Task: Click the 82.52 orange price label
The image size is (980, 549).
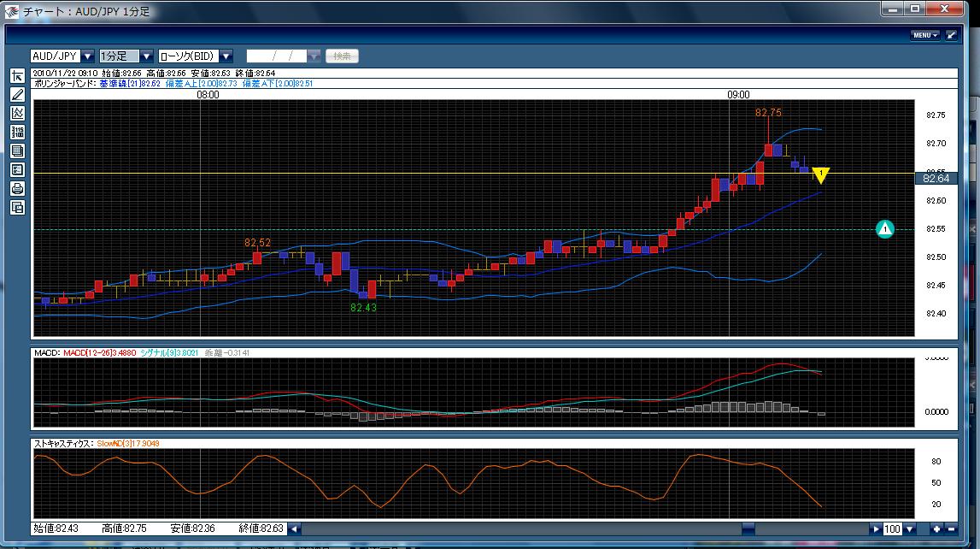Action: point(257,243)
